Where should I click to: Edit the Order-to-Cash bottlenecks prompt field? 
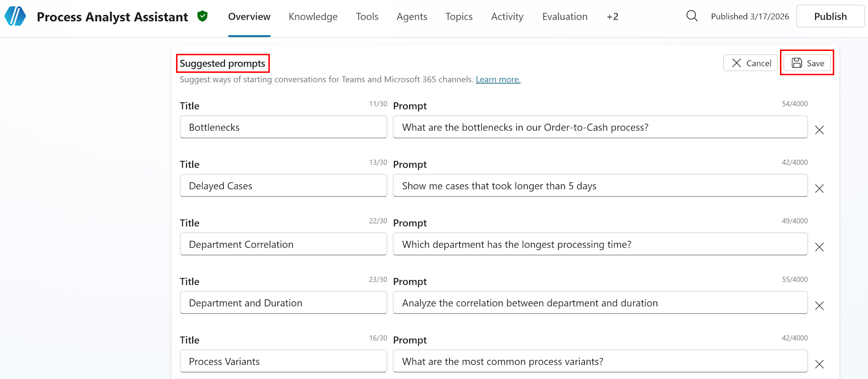(x=600, y=127)
